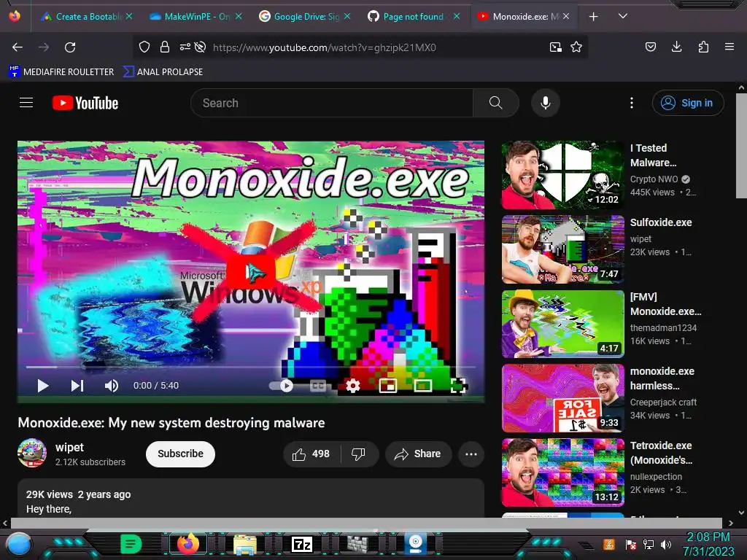Expand the video description box
The height and width of the screenshot is (560, 747).
pos(251,499)
